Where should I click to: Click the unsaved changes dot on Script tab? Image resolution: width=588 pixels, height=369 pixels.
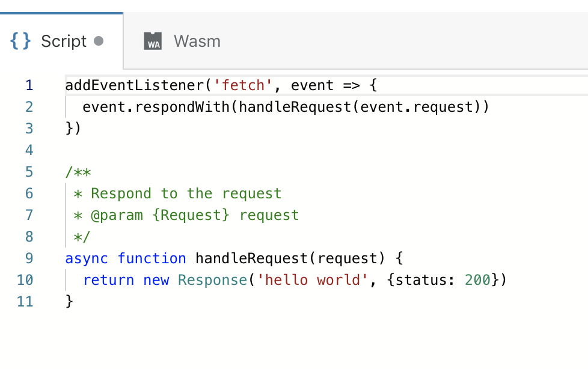99,41
